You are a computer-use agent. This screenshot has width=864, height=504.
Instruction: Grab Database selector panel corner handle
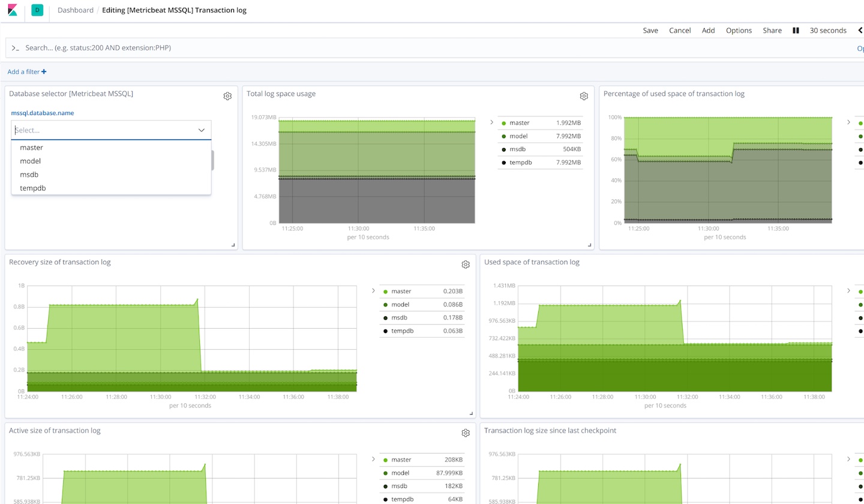coord(233,245)
